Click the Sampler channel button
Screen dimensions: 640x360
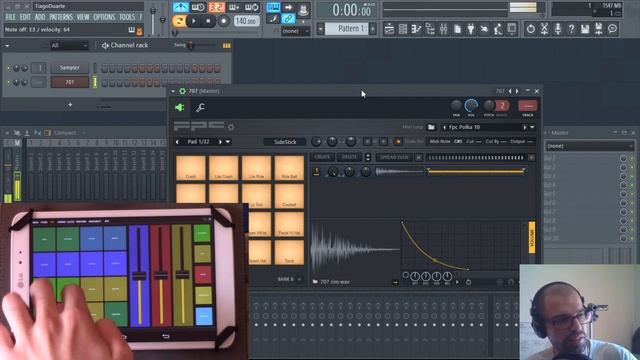coord(69,68)
